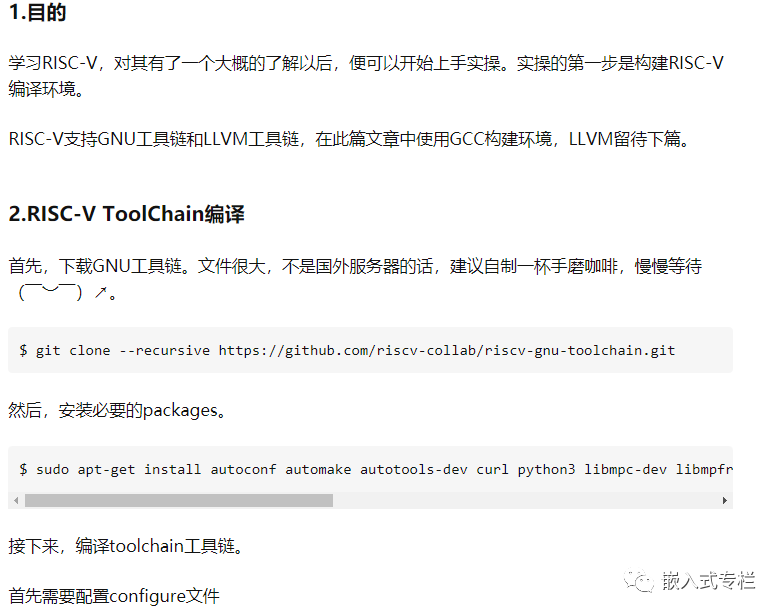This screenshot has width=781, height=615.
Task: Click the 嵌入式专栏 watermark text
Action: (x=708, y=581)
